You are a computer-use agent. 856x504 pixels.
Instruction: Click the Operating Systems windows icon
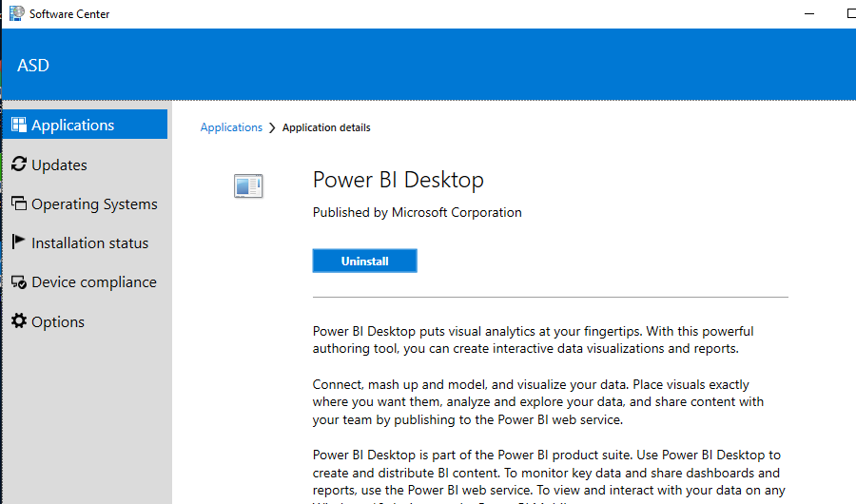(19, 204)
